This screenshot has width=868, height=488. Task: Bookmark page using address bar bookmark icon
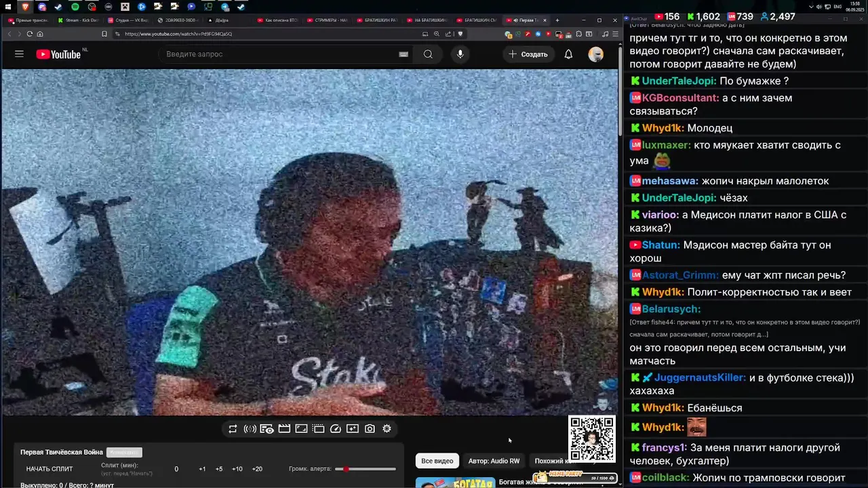(x=104, y=34)
